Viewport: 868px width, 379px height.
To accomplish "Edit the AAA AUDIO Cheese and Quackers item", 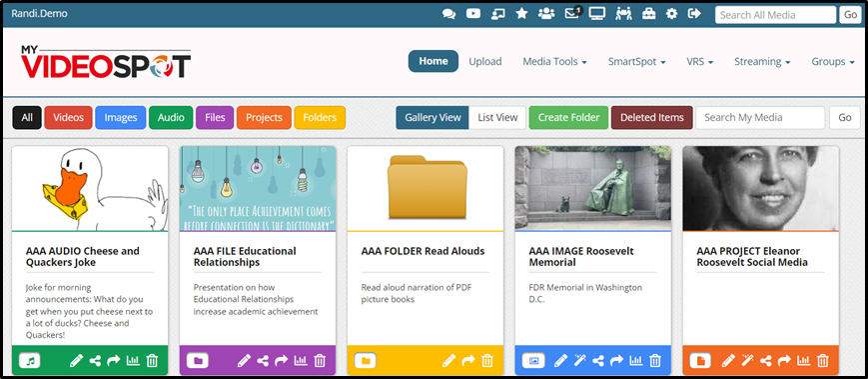I will pos(76,361).
